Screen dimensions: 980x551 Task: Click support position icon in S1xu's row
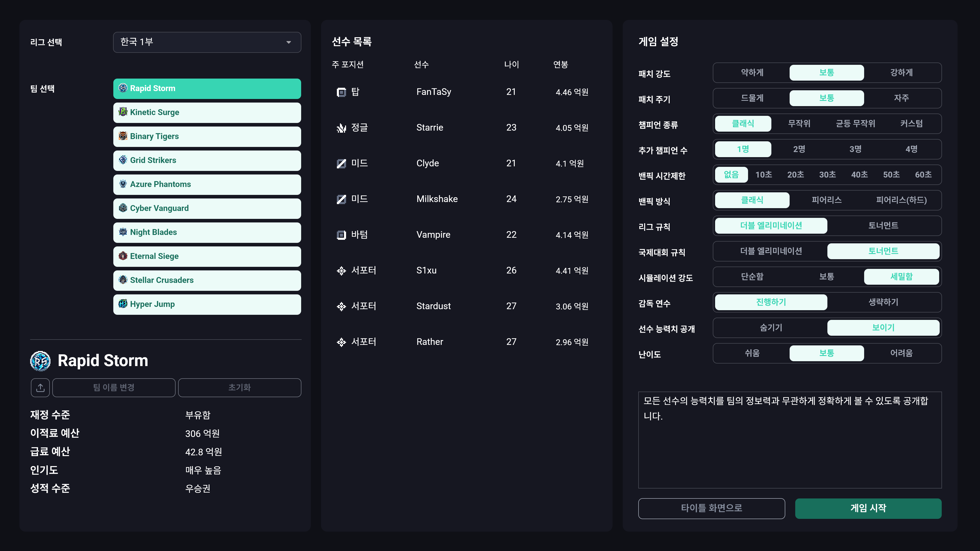click(x=341, y=270)
